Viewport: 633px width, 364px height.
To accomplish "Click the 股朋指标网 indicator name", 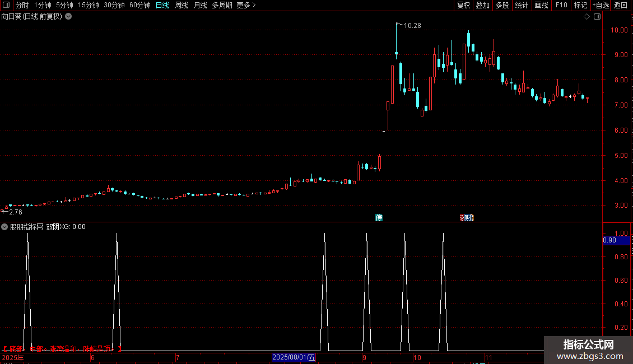I will click(x=27, y=227).
